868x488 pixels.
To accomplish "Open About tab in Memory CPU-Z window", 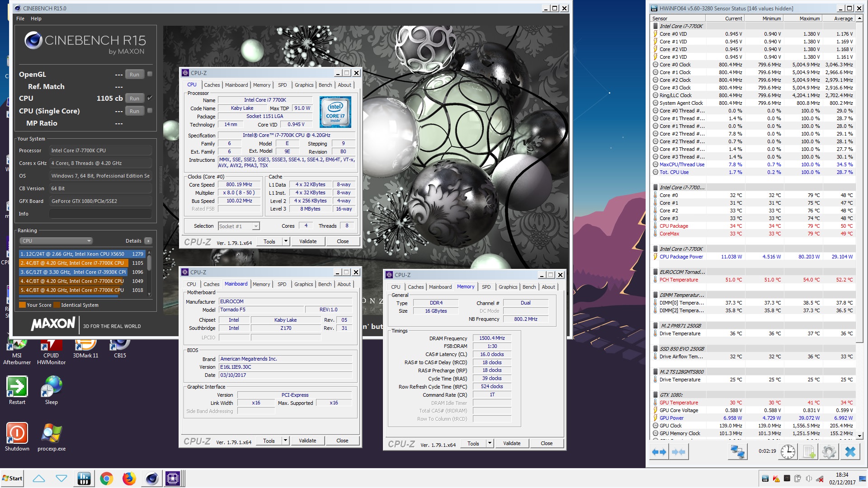I will point(548,287).
